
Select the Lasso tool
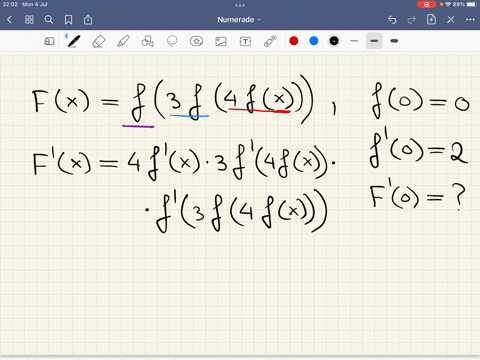(172, 41)
